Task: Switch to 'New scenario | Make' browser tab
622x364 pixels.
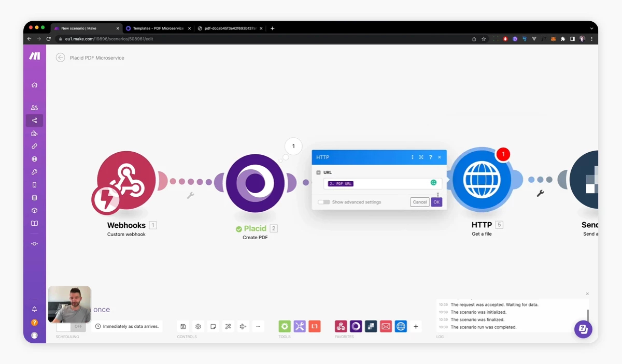Action: click(86, 28)
